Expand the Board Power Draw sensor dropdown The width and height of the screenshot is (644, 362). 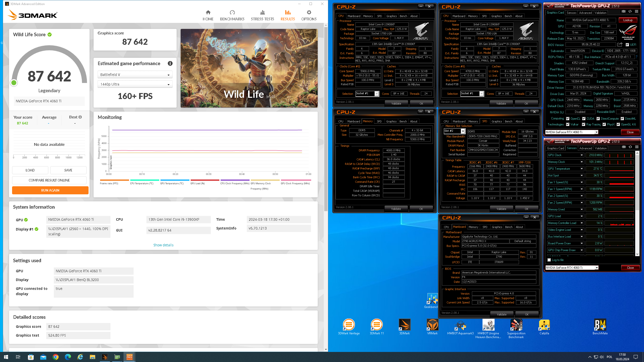(x=581, y=244)
